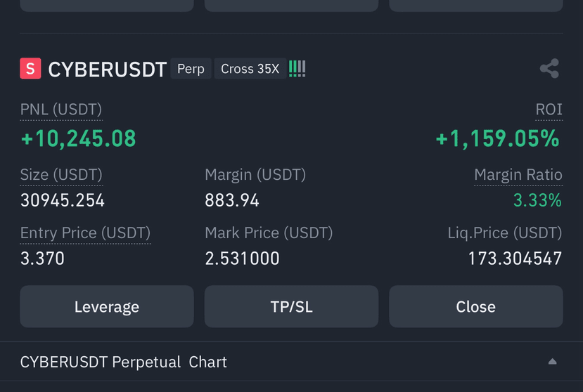Tap the +10,245.08 PNL value
Image resolution: width=583 pixels, height=392 pixels.
79,138
